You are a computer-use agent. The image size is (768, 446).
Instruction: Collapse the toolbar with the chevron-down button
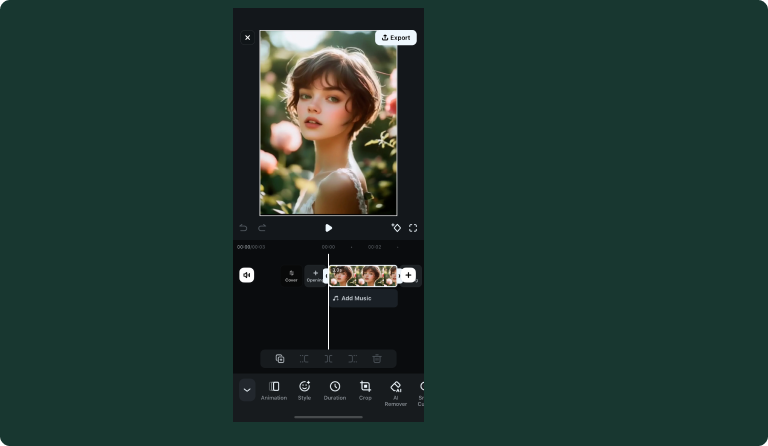[x=247, y=390]
